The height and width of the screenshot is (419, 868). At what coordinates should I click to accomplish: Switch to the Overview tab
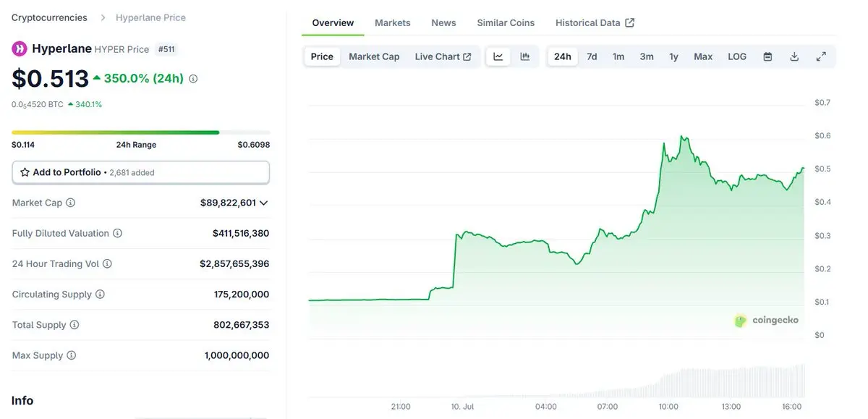tap(333, 22)
